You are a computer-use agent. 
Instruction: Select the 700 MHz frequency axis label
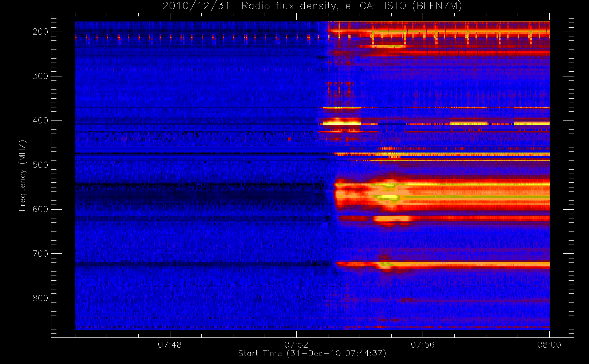coord(40,254)
